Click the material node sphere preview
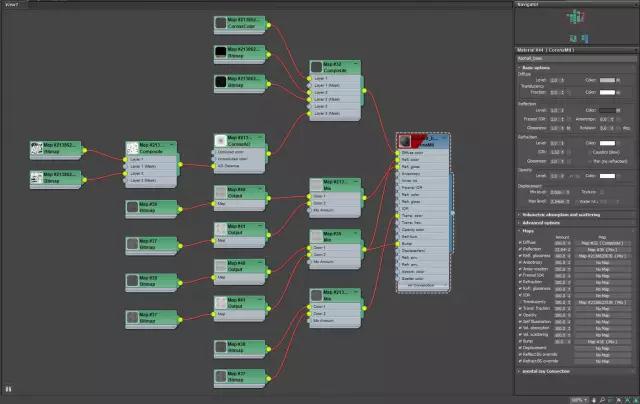 404,141
